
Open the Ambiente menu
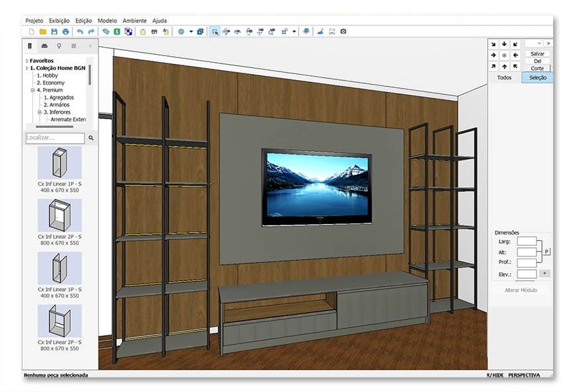pos(134,20)
